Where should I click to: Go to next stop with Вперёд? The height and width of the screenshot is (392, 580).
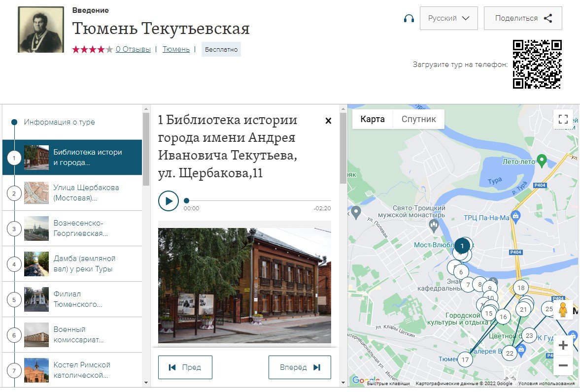tap(300, 367)
